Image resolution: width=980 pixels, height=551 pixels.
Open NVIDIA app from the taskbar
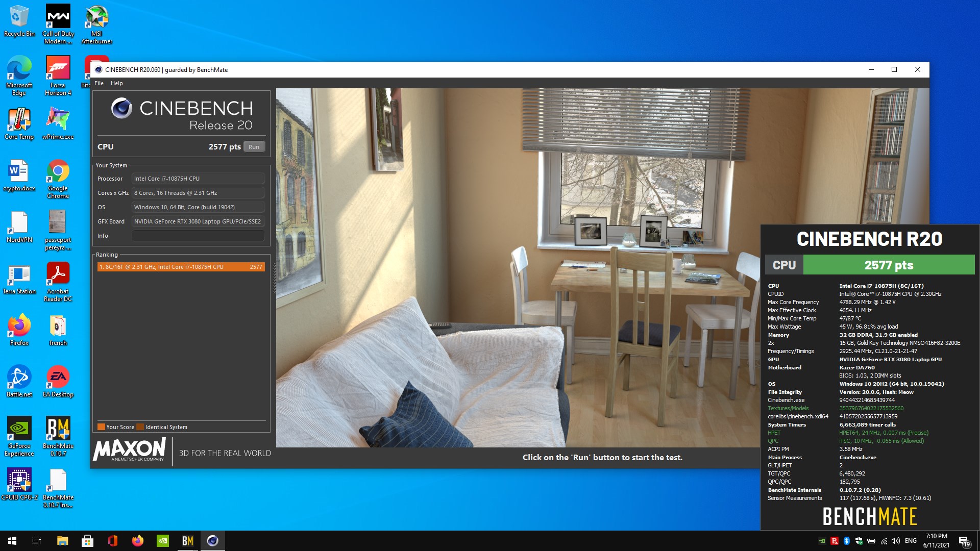pyautogui.click(x=162, y=541)
